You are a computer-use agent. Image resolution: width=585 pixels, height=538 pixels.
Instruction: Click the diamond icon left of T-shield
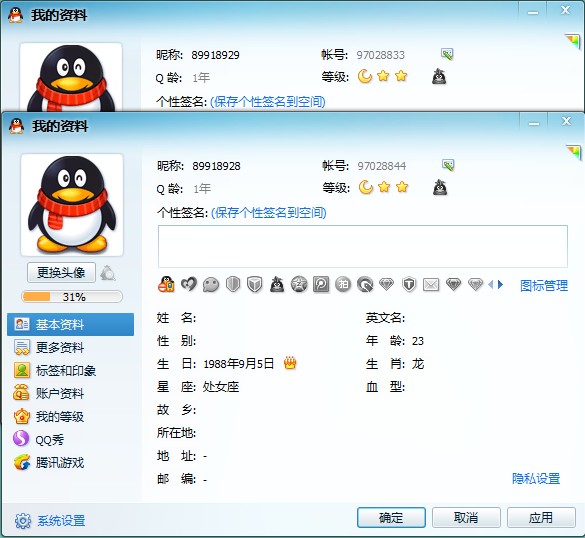click(x=387, y=285)
